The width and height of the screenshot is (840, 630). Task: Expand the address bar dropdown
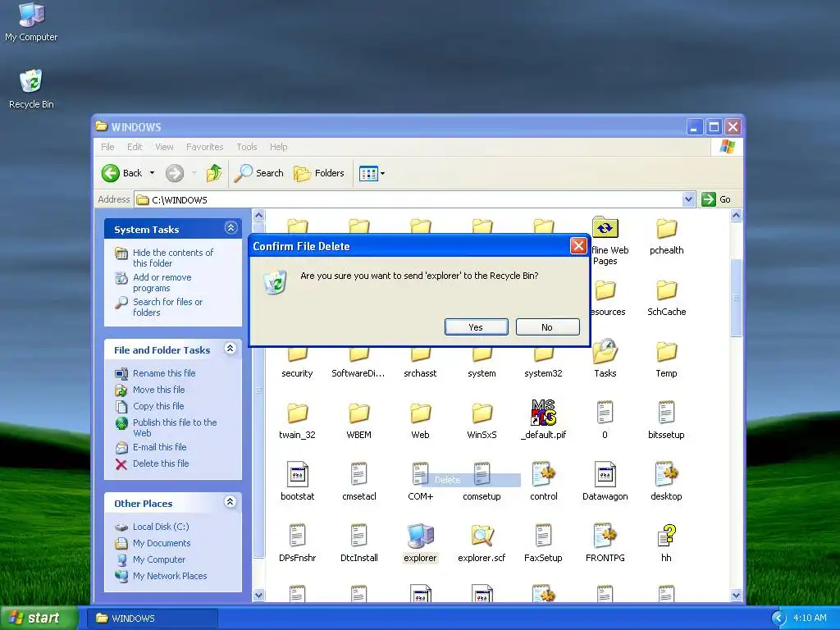coord(689,200)
